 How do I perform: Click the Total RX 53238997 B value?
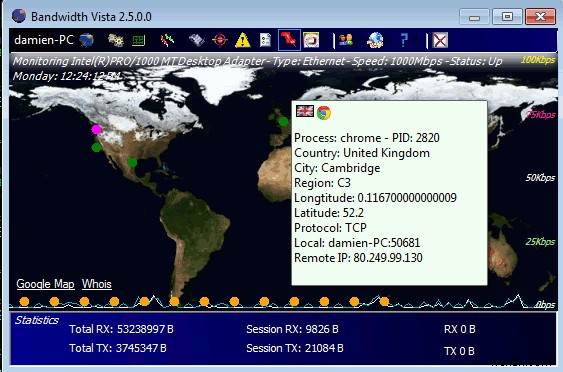pyautogui.click(x=121, y=329)
